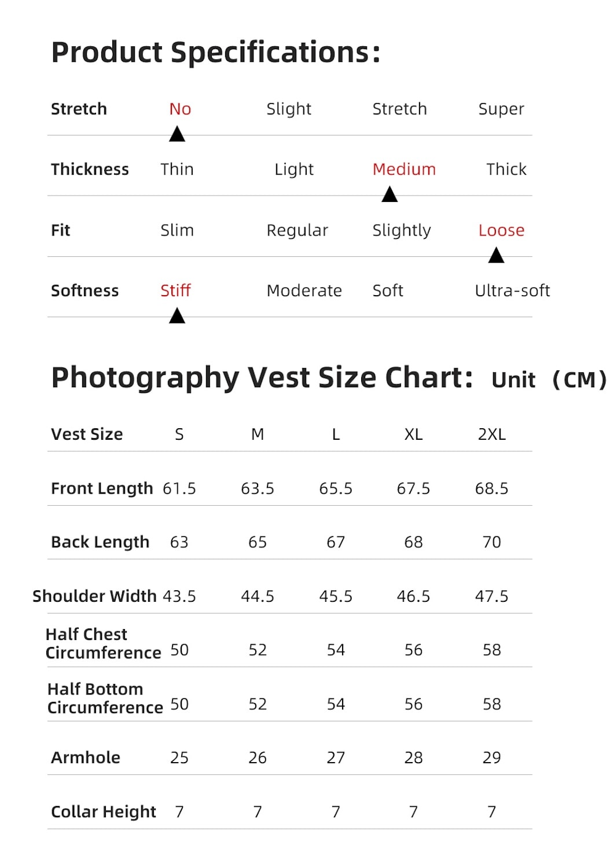The image size is (610, 868).
Task: Select the 'Slight' stretch option
Action: 289,109
